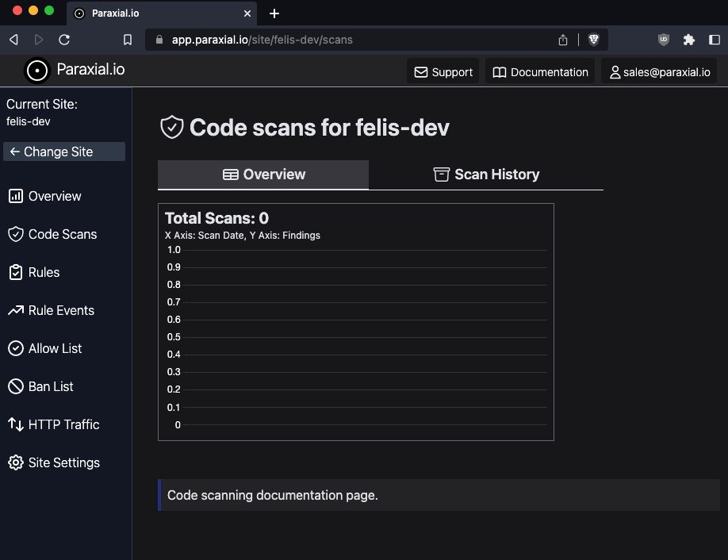Click the Change Site button
Image resolution: width=728 pixels, height=560 pixels.
[x=64, y=152]
